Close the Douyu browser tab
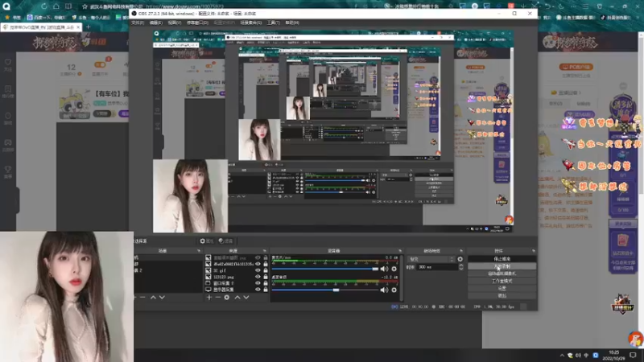The height and width of the screenshot is (362, 644). 78,27
